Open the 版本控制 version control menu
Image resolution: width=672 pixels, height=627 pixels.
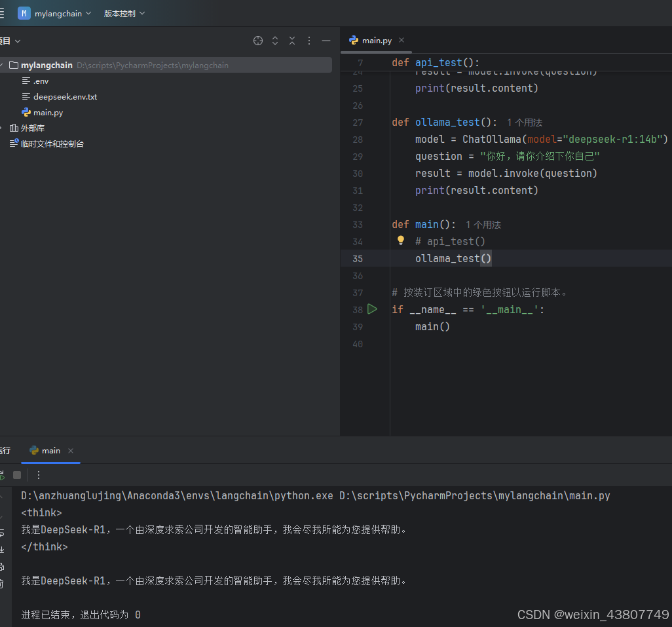tap(124, 14)
